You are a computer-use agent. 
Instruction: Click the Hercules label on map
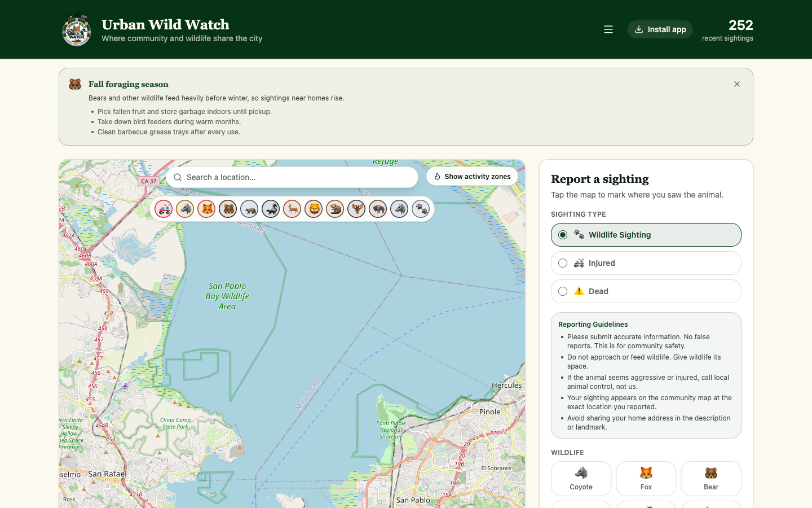(x=506, y=386)
